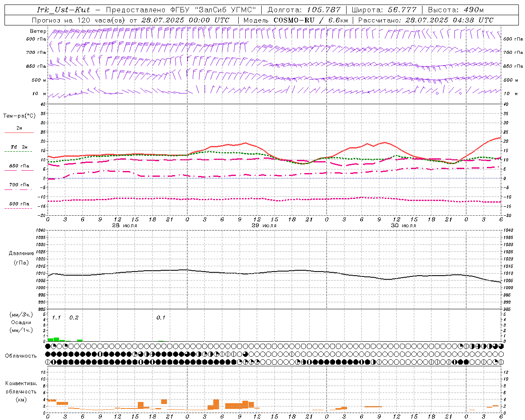This screenshot has width=525, height=420.
Task: Click the 'Осадки' precipitation label
Action: pos(21,322)
